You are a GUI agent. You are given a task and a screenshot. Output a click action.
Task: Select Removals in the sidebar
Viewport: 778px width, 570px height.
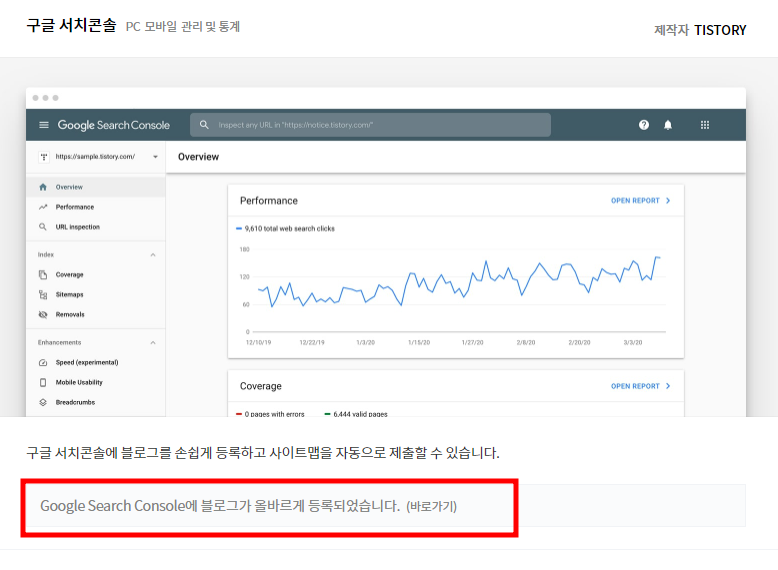click(x=96, y=315)
